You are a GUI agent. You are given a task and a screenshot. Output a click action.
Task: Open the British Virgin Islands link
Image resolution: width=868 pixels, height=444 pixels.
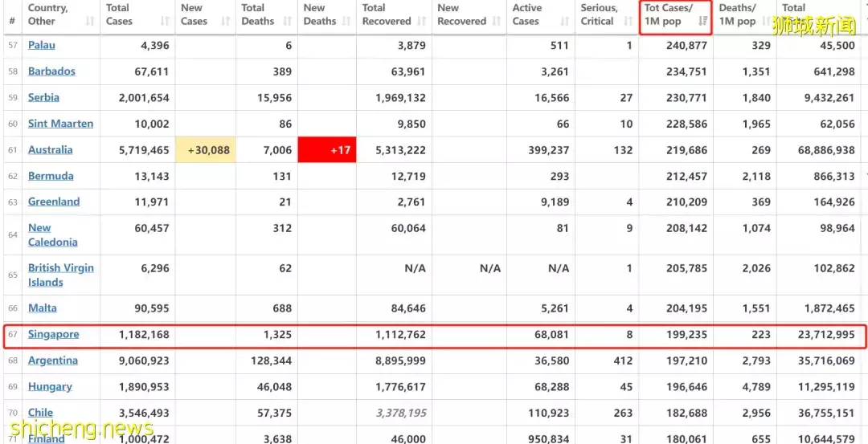click(x=60, y=275)
